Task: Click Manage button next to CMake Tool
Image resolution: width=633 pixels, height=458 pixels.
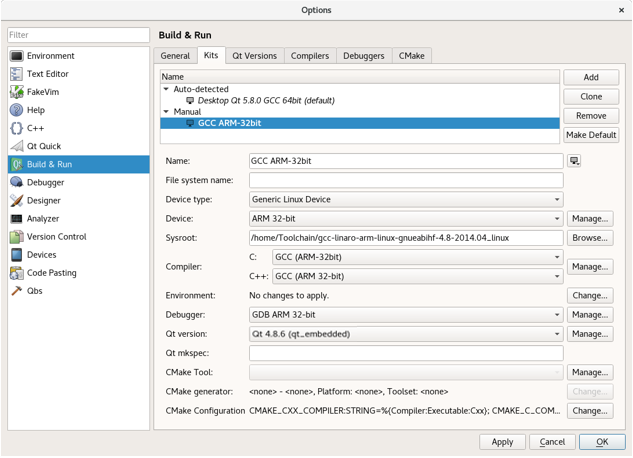Action: click(590, 372)
